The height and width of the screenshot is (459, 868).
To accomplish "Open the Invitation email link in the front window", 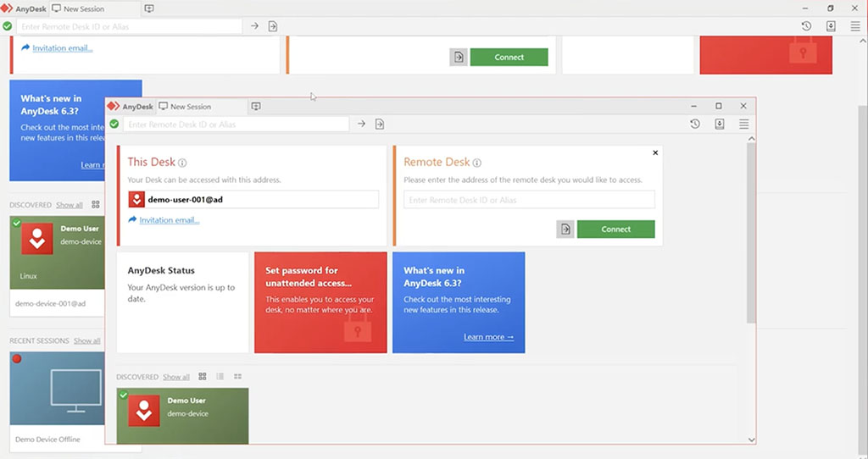I will click(x=170, y=220).
